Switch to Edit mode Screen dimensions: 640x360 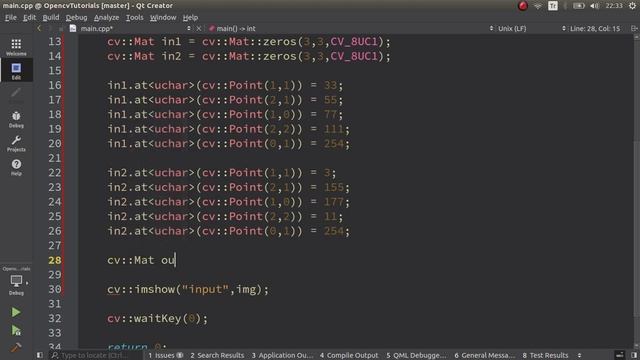coord(16,71)
